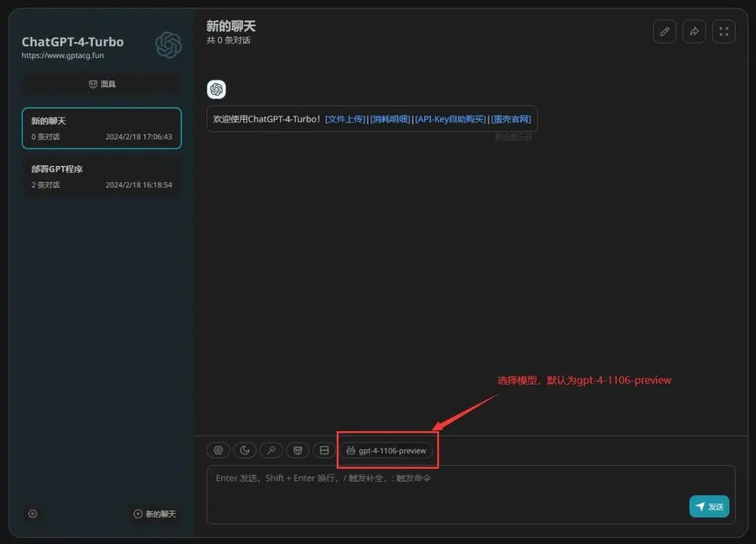Open the gpt-4-1106-preview model selector

coord(386,451)
